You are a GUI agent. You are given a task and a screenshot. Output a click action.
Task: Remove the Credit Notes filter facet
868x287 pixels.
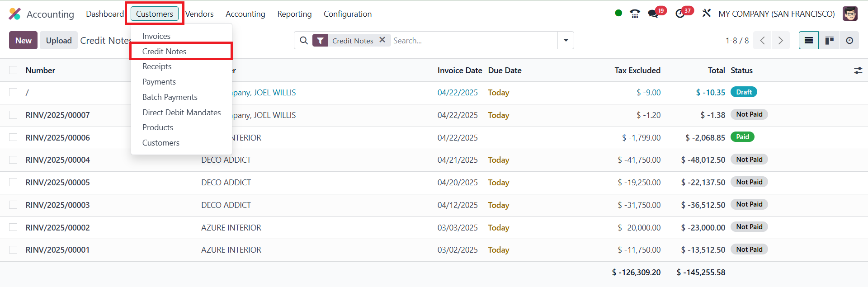[x=382, y=40]
